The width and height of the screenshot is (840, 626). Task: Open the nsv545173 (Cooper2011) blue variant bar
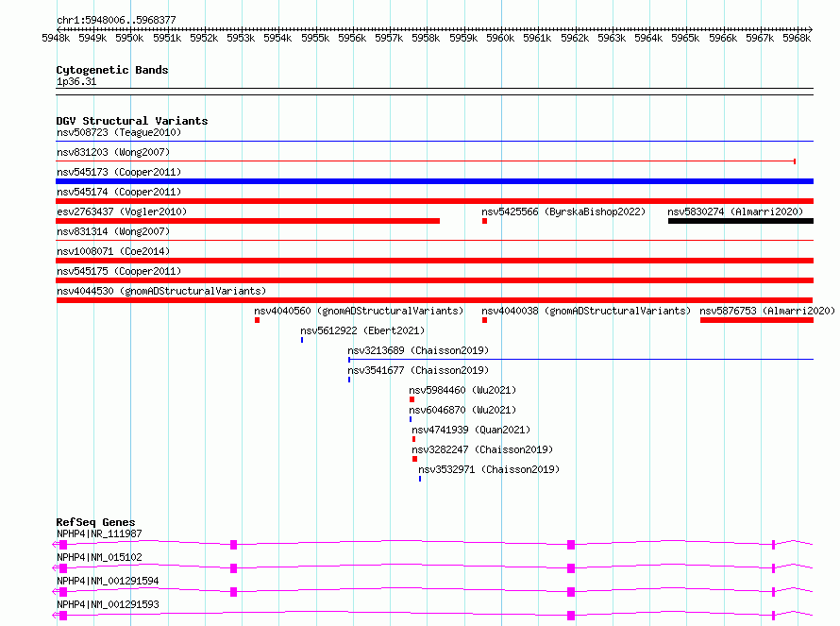pyautogui.click(x=434, y=181)
